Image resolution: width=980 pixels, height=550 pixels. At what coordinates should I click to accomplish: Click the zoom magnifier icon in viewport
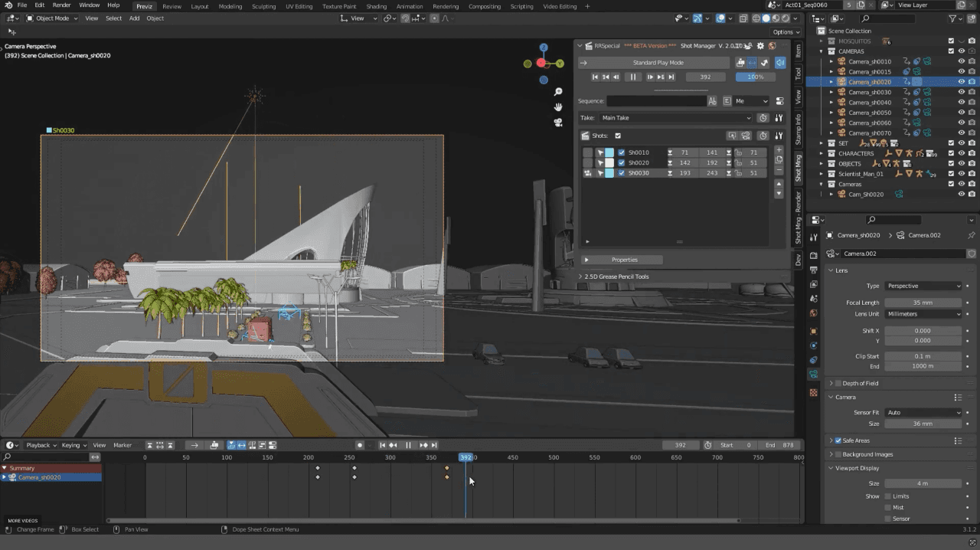(x=559, y=92)
